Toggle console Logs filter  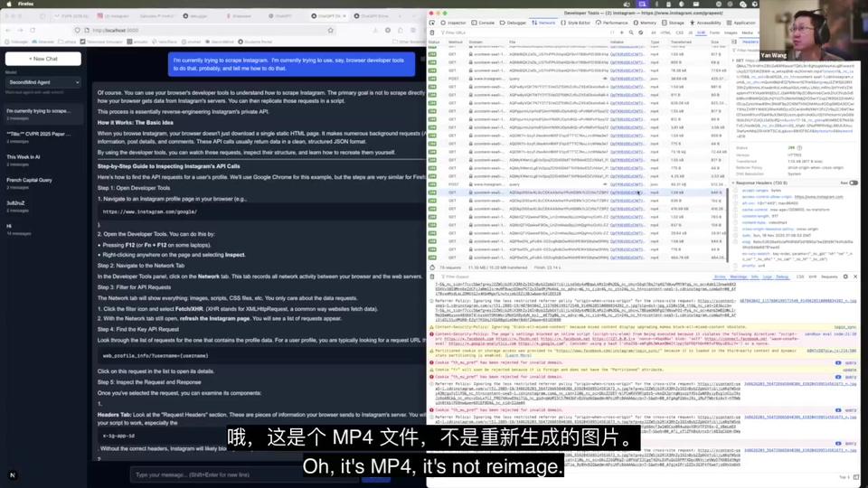click(767, 277)
